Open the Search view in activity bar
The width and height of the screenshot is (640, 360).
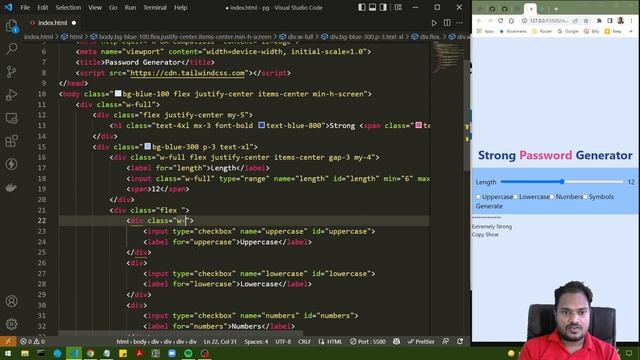11,49
